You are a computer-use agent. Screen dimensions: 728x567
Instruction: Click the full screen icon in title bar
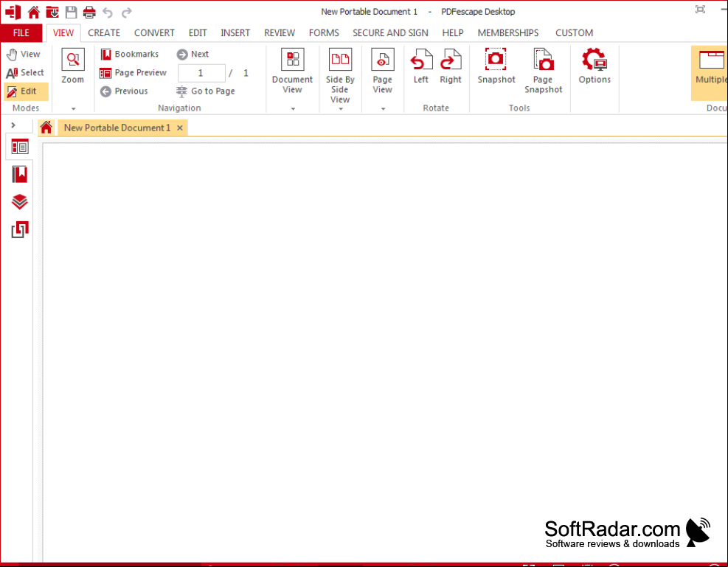pos(700,10)
